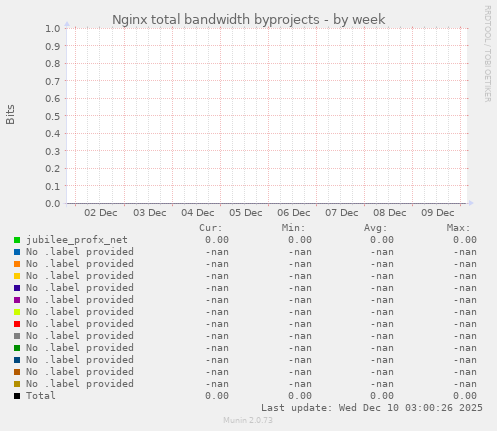Click the 'Total' legend label
The height and width of the screenshot is (431, 497).
[41, 396]
